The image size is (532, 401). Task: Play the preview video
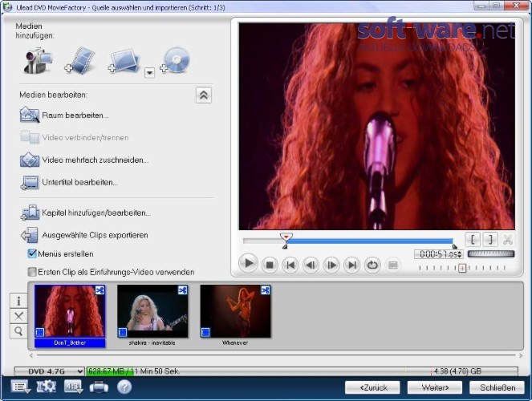pos(249,264)
